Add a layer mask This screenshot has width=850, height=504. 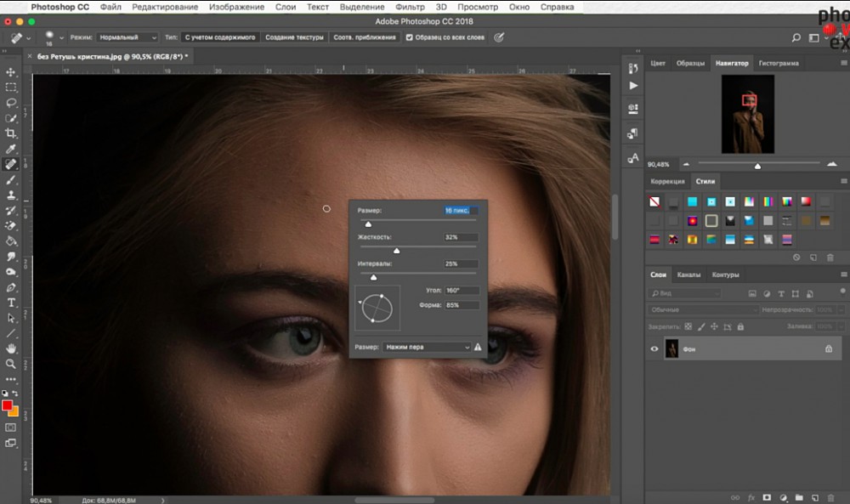(x=767, y=497)
